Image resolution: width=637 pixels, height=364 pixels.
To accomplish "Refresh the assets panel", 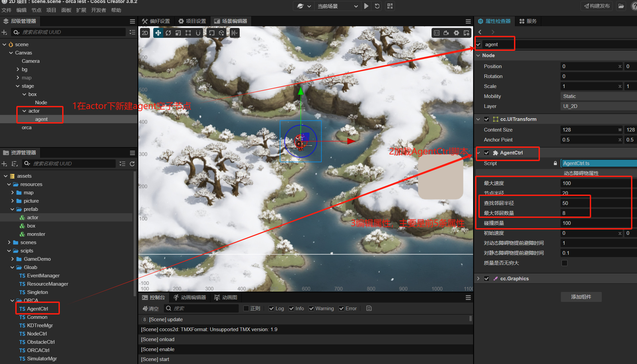I will pyautogui.click(x=132, y=164).
